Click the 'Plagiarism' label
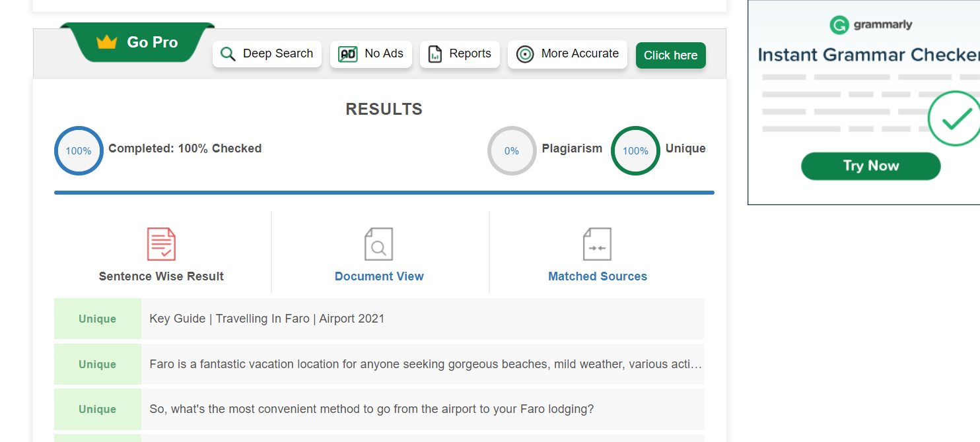This screenshot has height=442, width=980. (572, 148)
